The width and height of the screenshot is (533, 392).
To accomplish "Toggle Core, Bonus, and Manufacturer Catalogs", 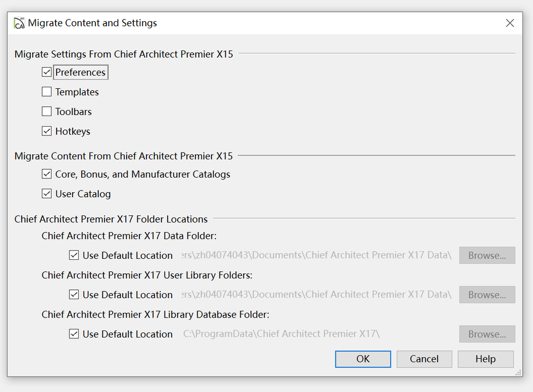I will (47, 174).
